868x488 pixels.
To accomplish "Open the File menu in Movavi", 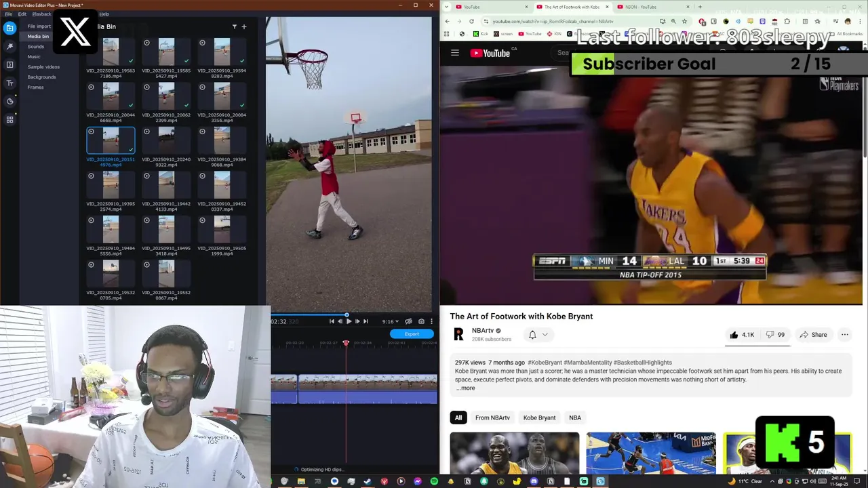I will click(8, 14).
